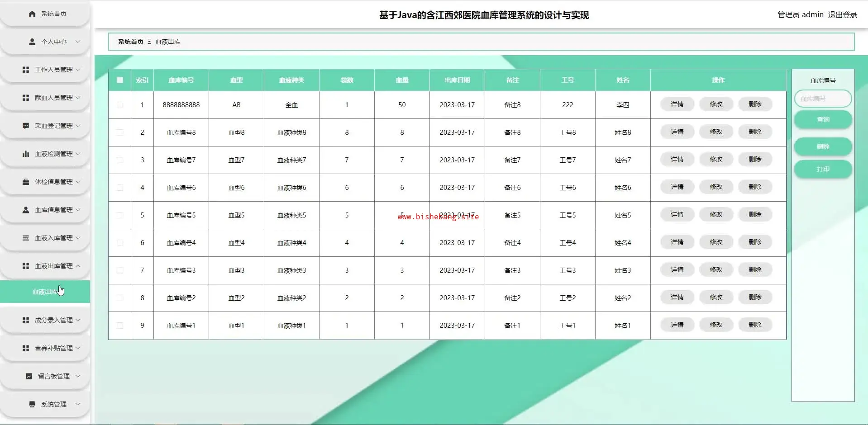View 详情 for row 血库编号6

[x=677, y=187]
